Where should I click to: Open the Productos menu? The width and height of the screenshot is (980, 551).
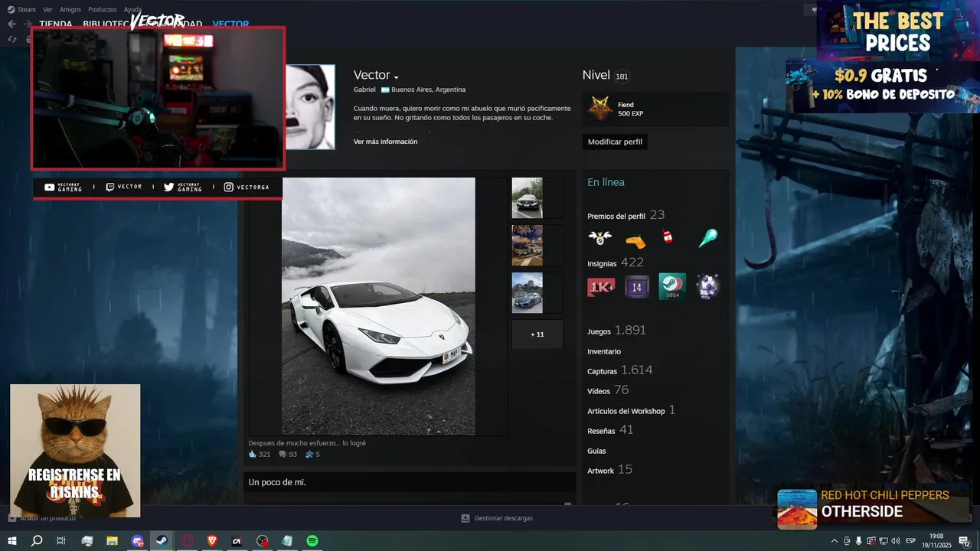pos(103,10)
